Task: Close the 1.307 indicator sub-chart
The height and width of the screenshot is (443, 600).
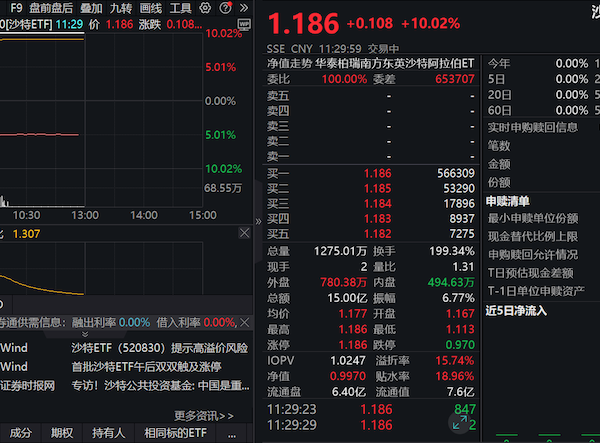Action: coord(244,233)
